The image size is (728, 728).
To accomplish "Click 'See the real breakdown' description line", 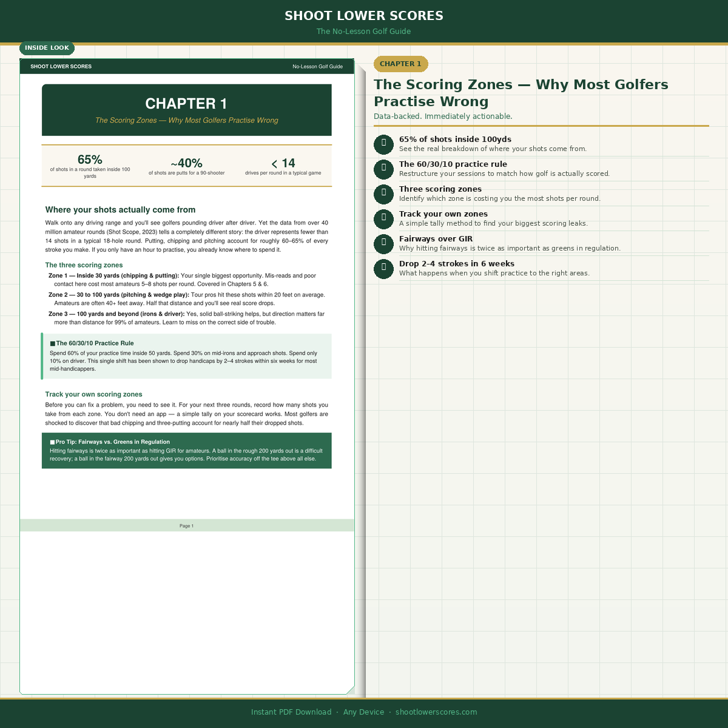I will (493, 149).
